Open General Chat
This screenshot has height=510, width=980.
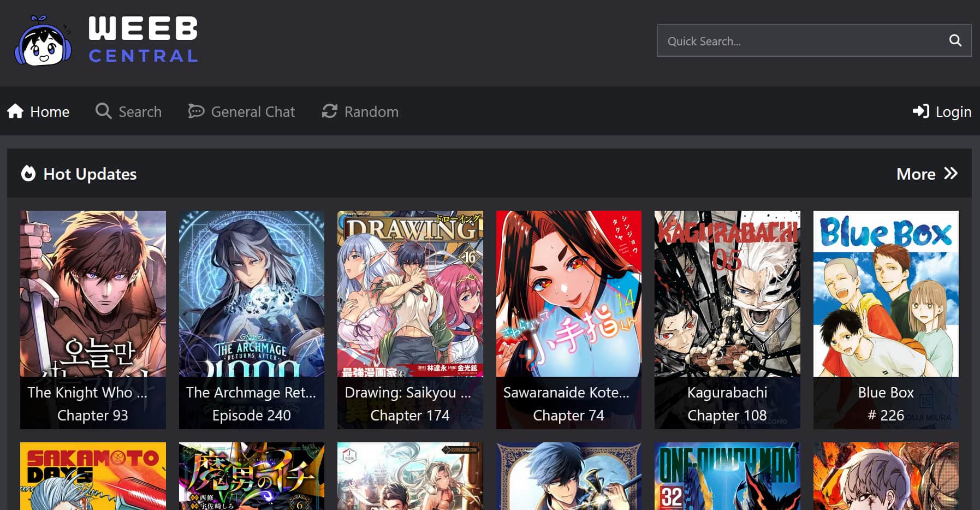click(241, 111)
